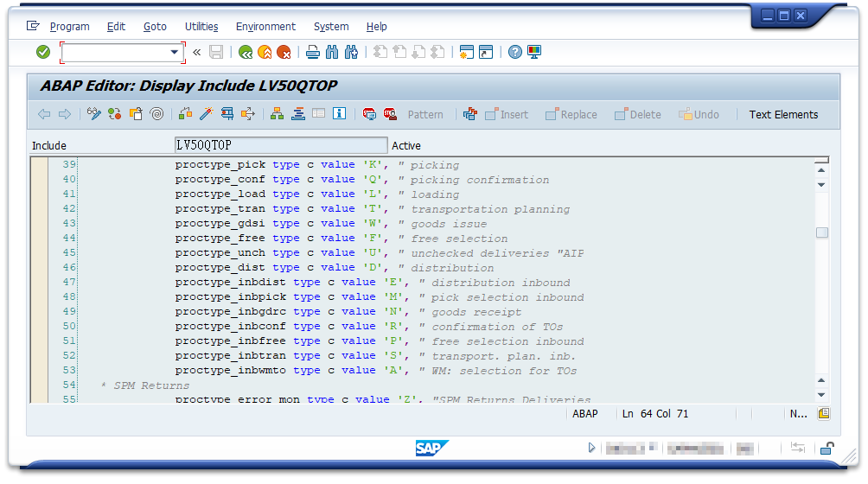The width and height of the screenshot is (868, 484).
Task: Click the lock icon in the status bar
Action: pyautogui.click(x=827, y=448)
